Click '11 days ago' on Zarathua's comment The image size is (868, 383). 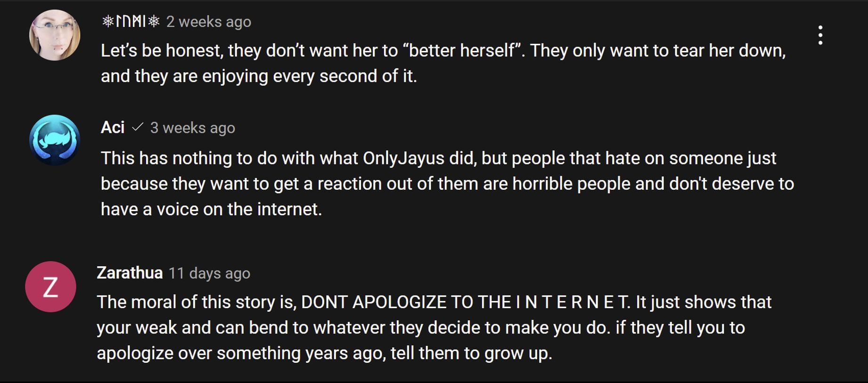(x=209, y=273)
